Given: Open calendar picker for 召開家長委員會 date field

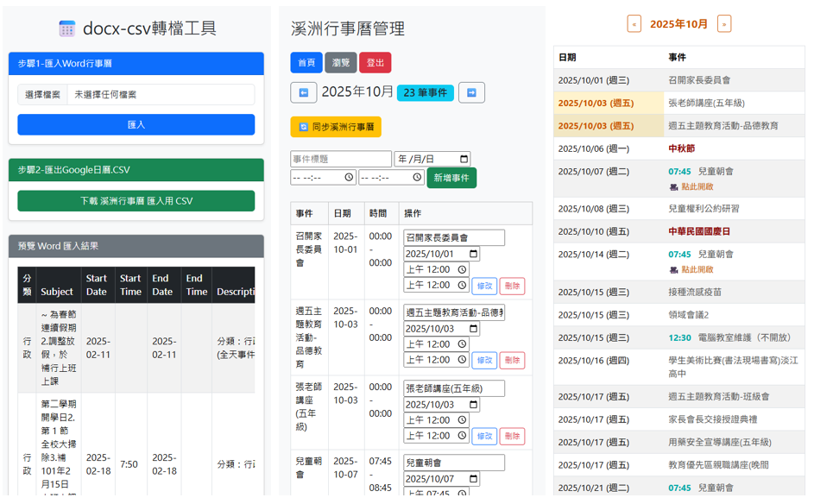Looking at the screenshot, I should [x=472, y=254].
